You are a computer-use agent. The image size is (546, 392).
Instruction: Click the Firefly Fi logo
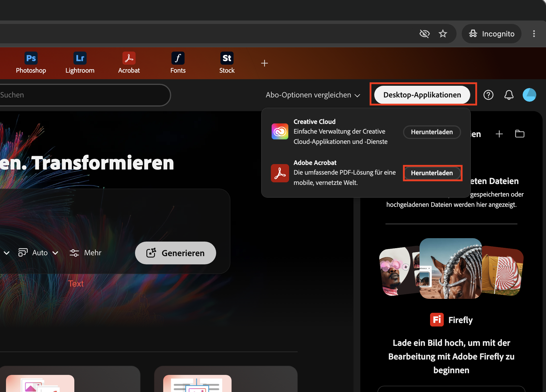[x=437, y=320]
